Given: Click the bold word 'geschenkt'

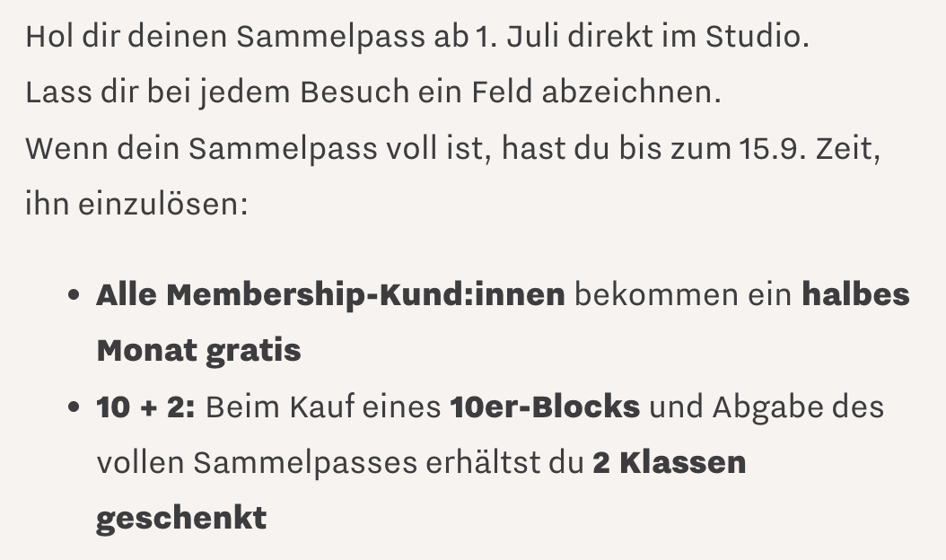Looking at the screenshot, I should tap(181, 519).
